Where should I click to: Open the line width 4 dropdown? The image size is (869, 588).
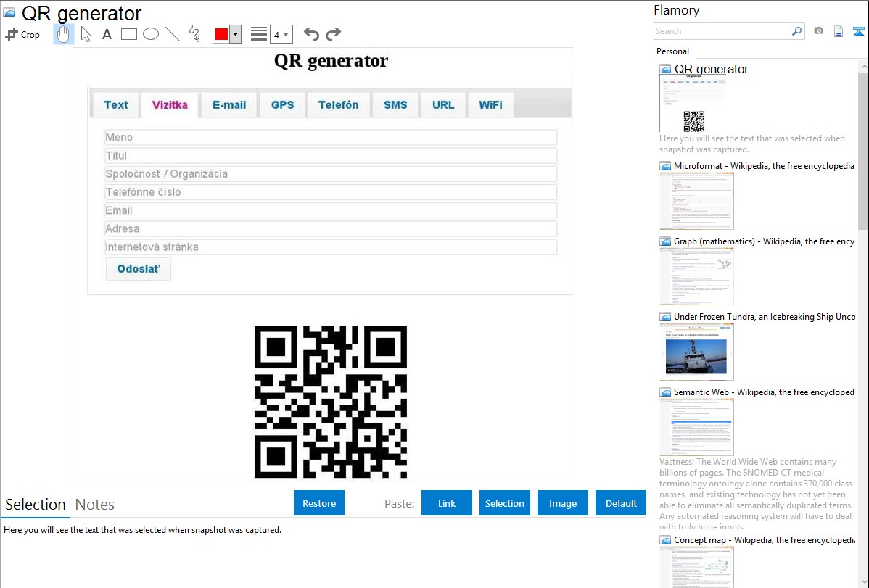tap(281, 34)
